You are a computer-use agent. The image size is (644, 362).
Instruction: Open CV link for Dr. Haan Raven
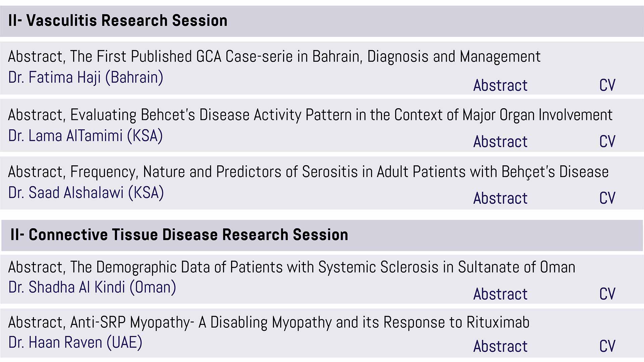pyautogui.click(x=607, y=347)
